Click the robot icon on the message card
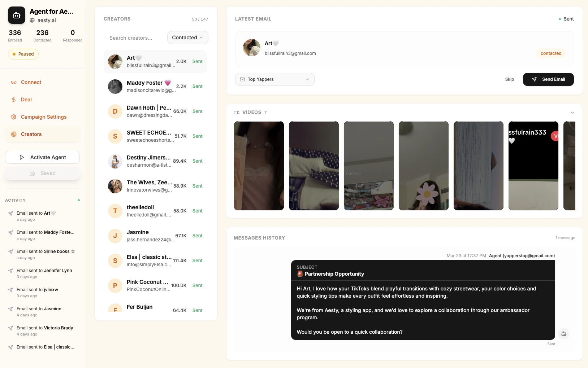This screenshot has height=368, width=588. point(563,334)
